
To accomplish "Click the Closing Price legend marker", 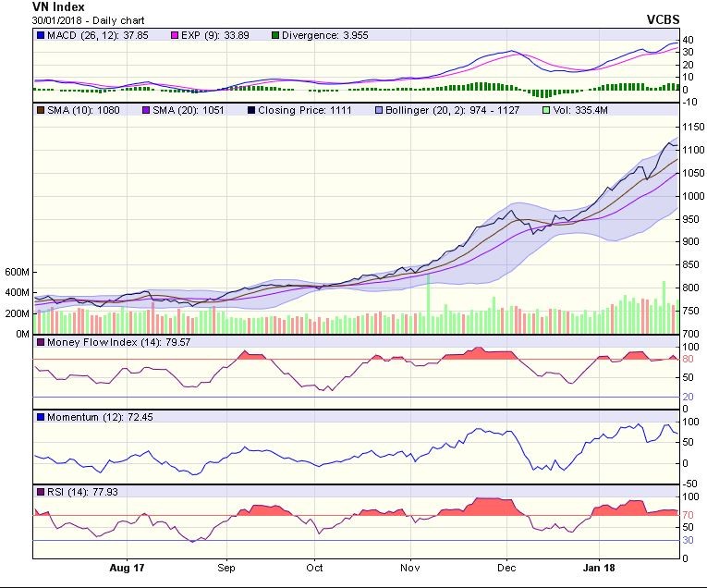I will (251, 110).
